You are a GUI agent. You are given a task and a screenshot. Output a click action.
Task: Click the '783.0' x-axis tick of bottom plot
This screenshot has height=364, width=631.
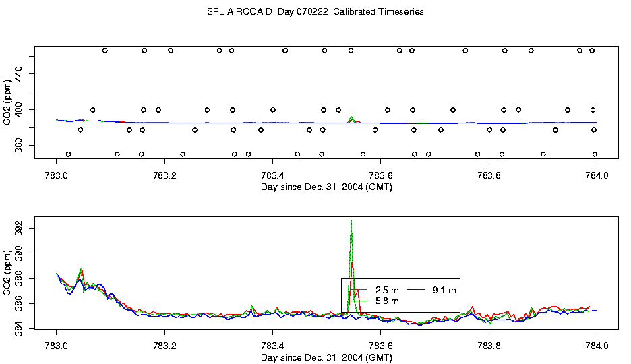(57, 346)
